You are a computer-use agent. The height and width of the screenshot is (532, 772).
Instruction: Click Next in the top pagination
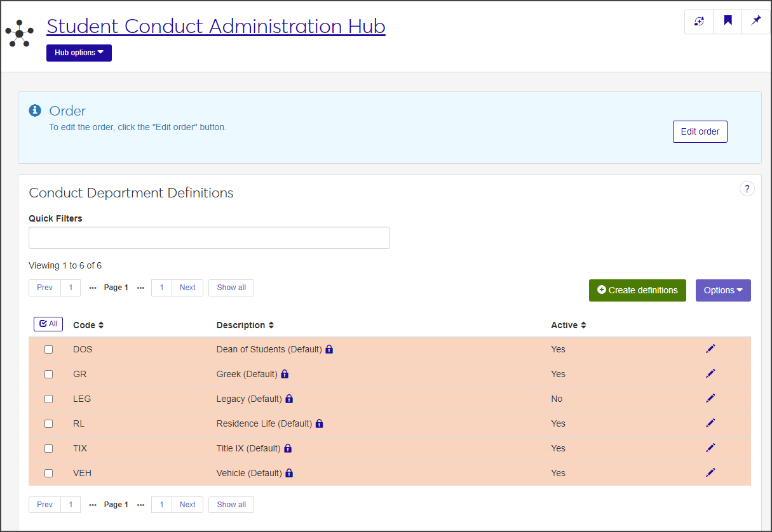(187, 288)
